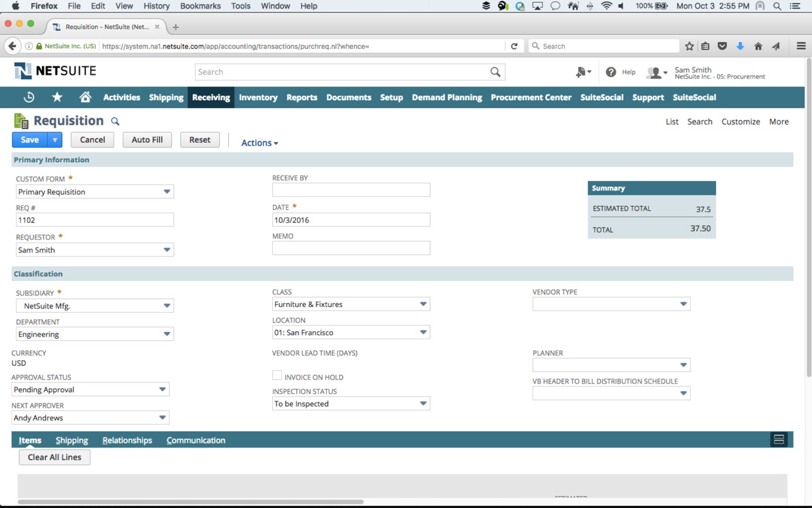
Task: Switch to the Shipping subtab
Action: (x=72, y=440)
